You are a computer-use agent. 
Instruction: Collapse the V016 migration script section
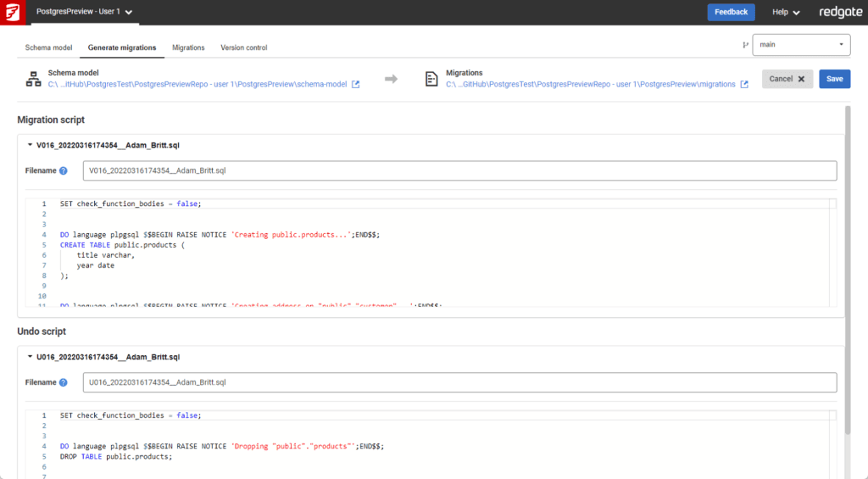point(31,145)
